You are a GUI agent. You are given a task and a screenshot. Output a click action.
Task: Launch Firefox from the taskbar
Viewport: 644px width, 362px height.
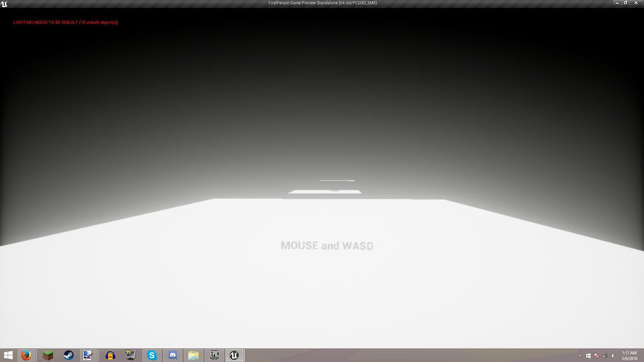(26, 355)
